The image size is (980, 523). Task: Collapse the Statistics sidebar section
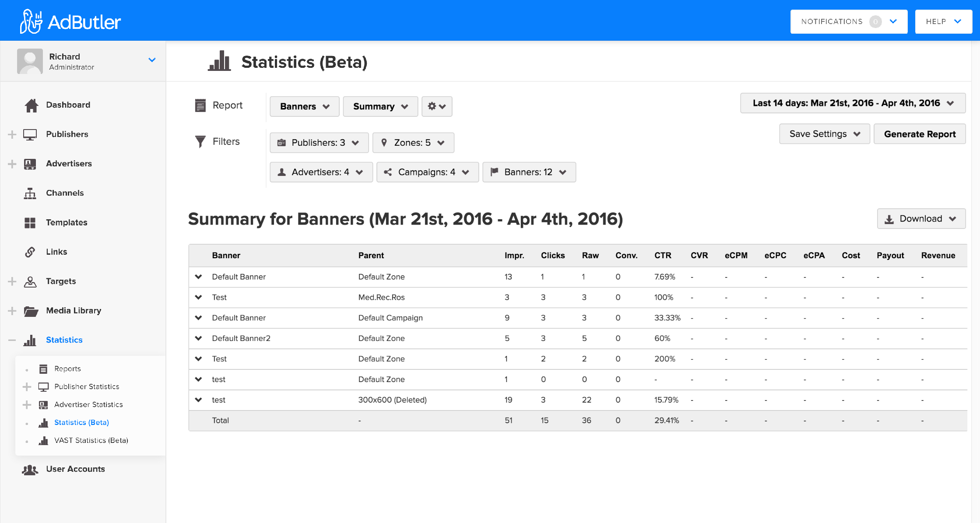(x=12, y=340)
